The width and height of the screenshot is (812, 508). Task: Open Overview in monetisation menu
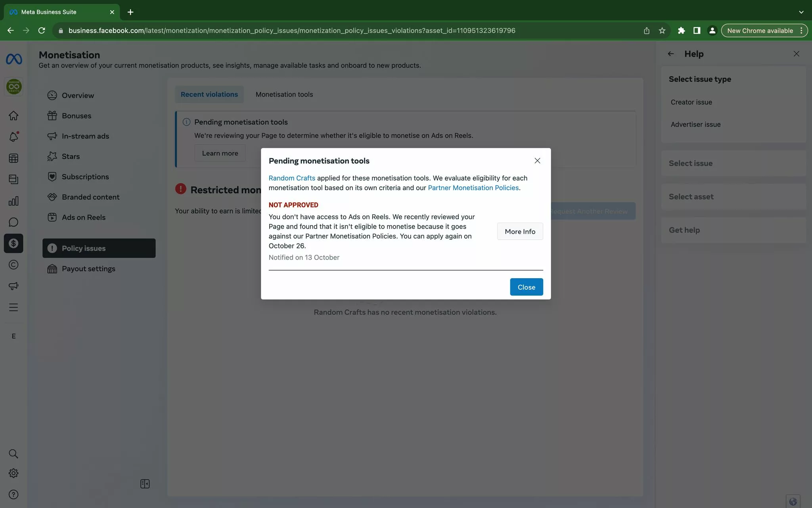click(99, 95)
